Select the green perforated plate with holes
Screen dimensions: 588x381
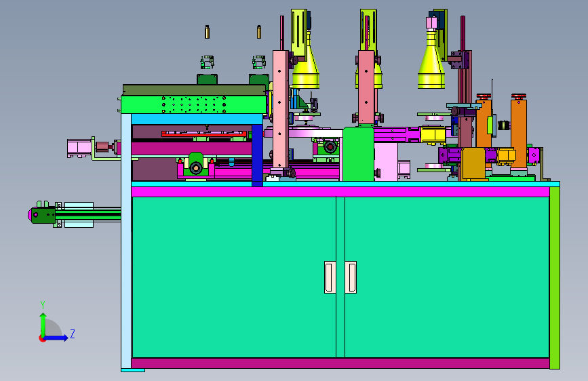pyautogui.click(x=193, y=104)
